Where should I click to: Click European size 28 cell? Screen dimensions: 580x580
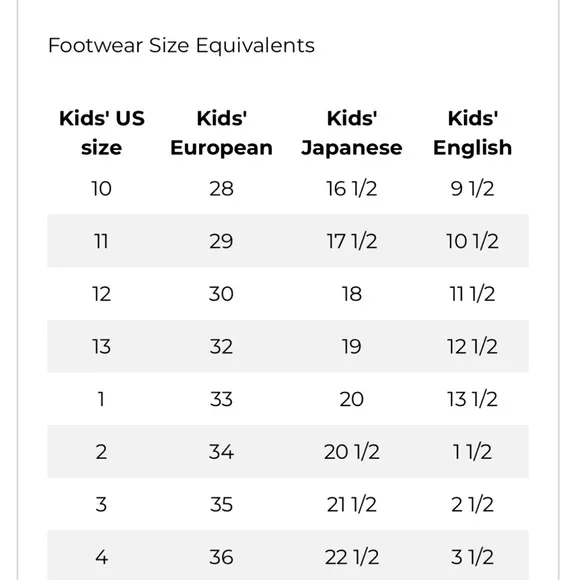221,189
